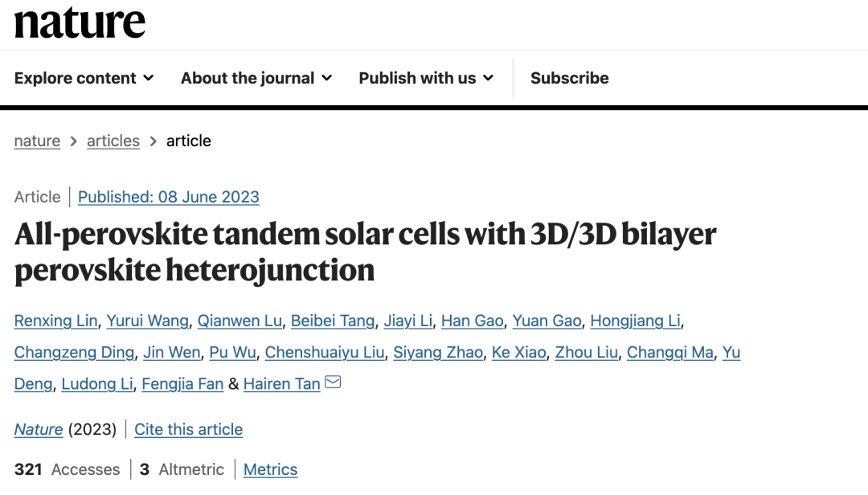
Task: Open author Qianwen Lu's profile
Action: point(240,321)
